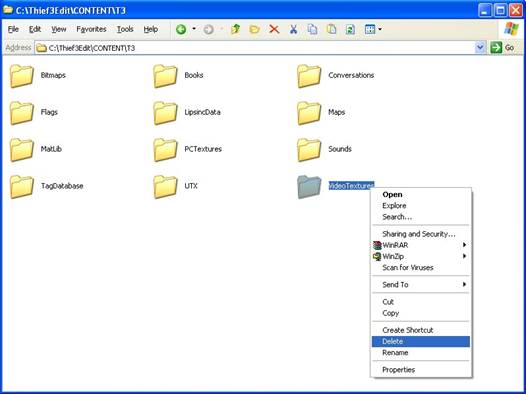Select the highlighted VideoTextures folder icon

(309, 187)
